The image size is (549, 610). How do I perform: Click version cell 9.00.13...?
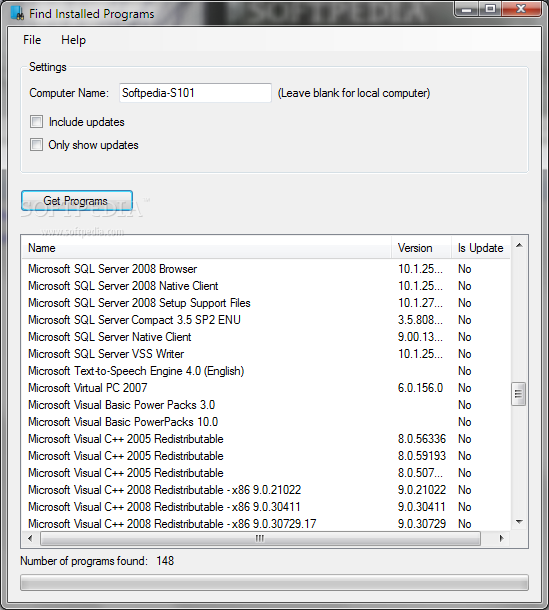(420, 337)
